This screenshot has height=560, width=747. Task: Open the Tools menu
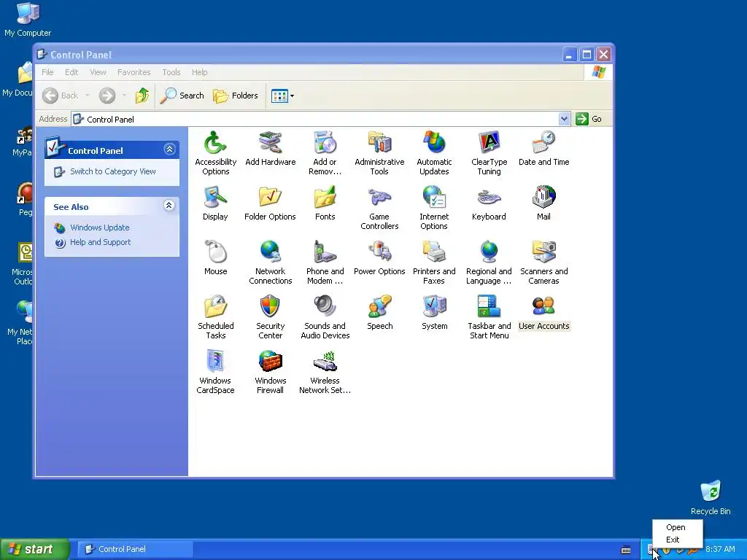(x=171, y=72)
